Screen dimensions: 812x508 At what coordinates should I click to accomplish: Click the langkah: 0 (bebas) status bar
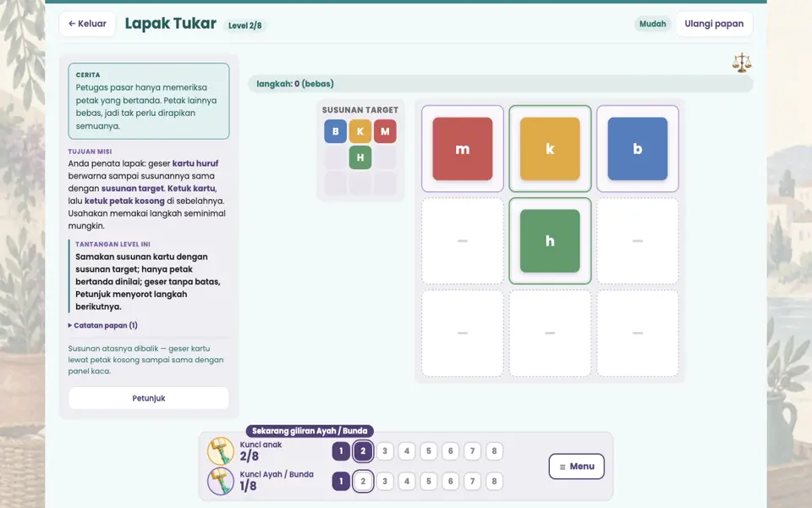click(x=500, y=84)
